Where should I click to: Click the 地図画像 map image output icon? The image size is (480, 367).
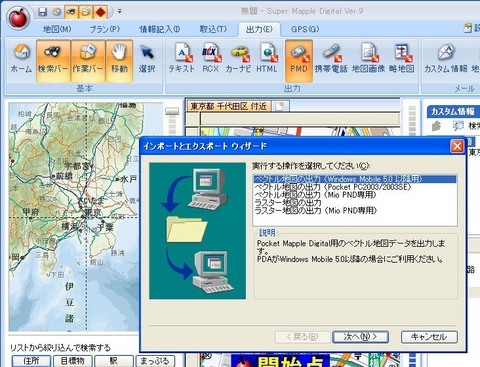(x=368, y=59)
